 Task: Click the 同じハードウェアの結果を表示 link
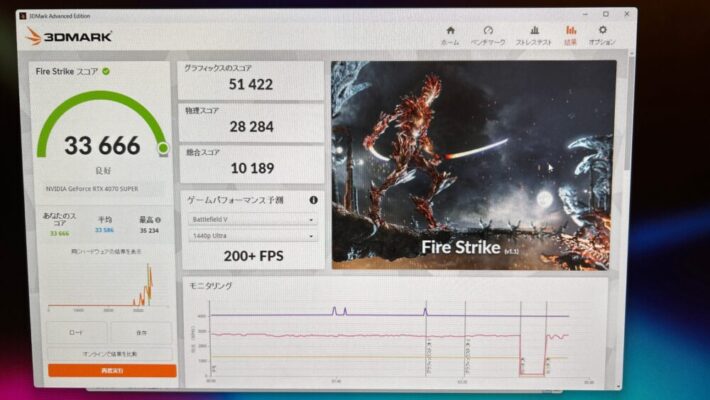pyautogui.click(x=106, y=251)
